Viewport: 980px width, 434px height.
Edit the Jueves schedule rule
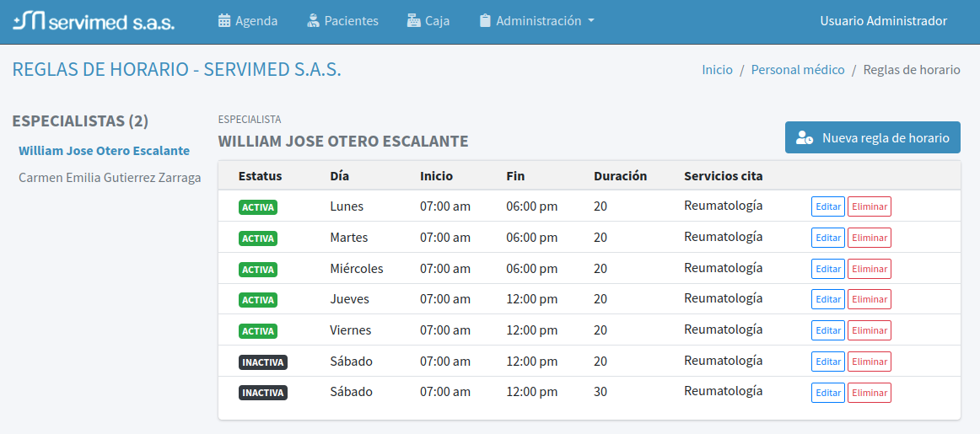click(827, 299)
